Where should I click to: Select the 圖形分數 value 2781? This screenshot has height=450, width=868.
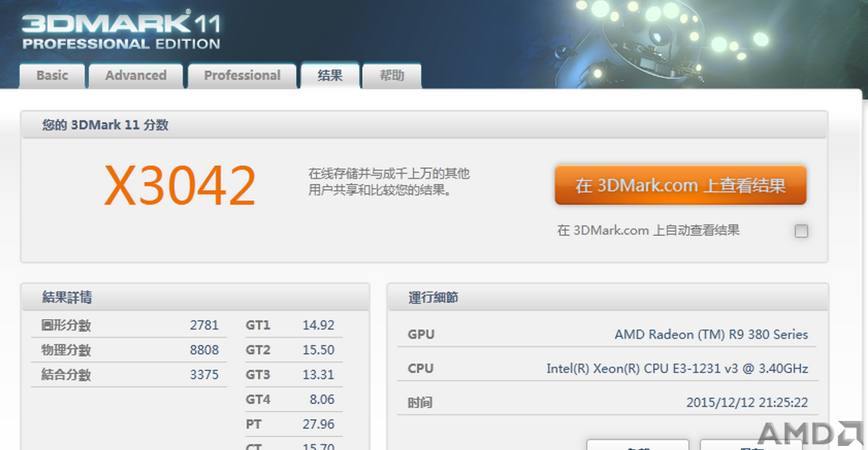click(x=204, y=325)
